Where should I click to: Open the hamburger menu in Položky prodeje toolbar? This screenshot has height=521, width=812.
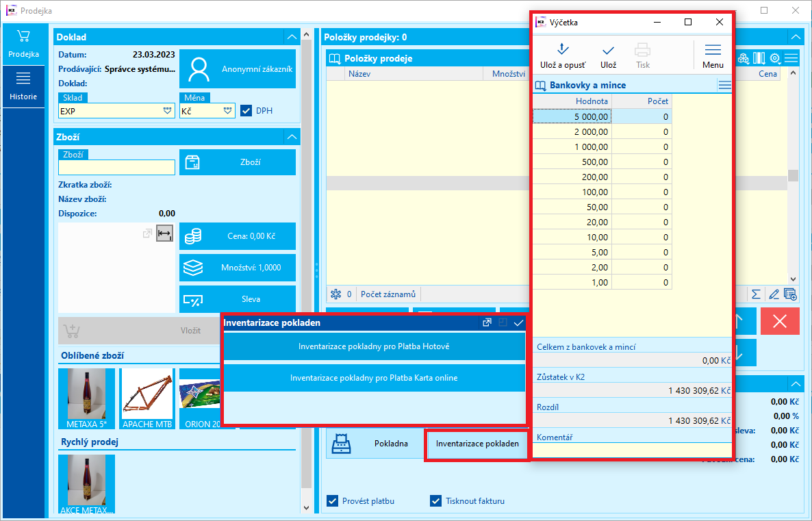coord(791,58)
